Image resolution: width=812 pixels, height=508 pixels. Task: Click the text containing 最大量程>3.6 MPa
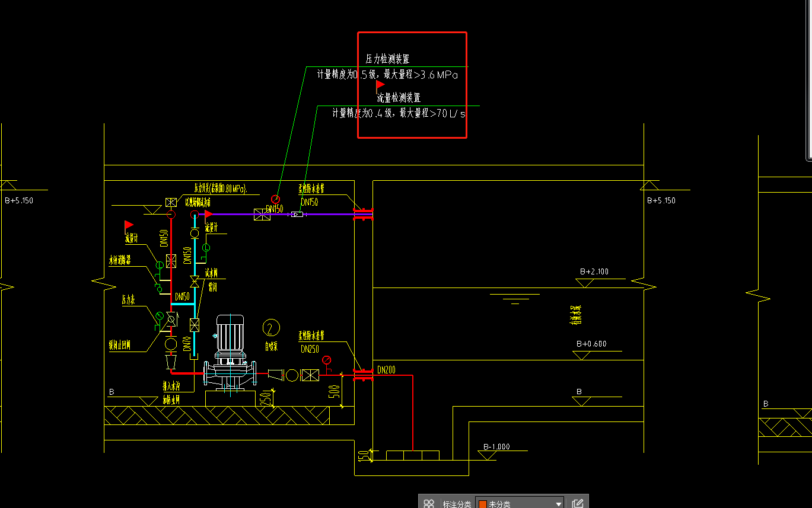click(387, 75)
